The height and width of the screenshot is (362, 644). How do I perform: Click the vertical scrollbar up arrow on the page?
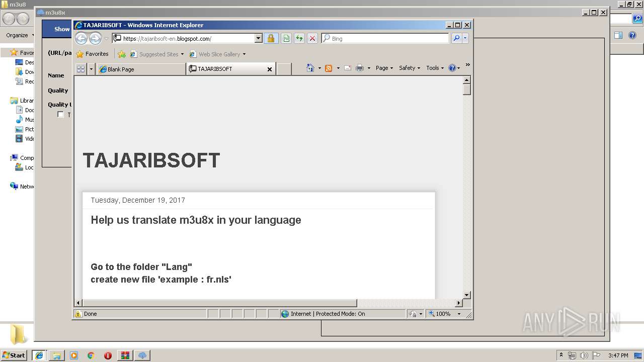pyautogui.click(x=466, y=80)
